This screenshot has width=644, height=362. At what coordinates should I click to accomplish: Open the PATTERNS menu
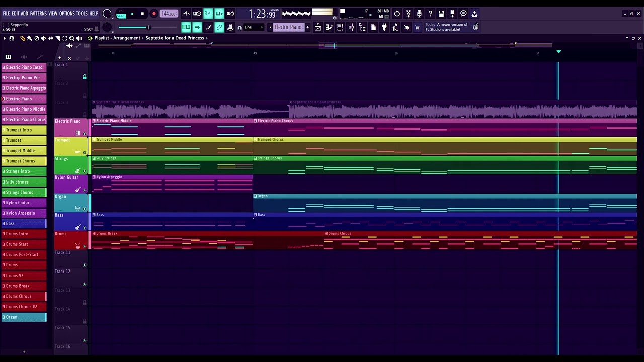click(38, 13)
